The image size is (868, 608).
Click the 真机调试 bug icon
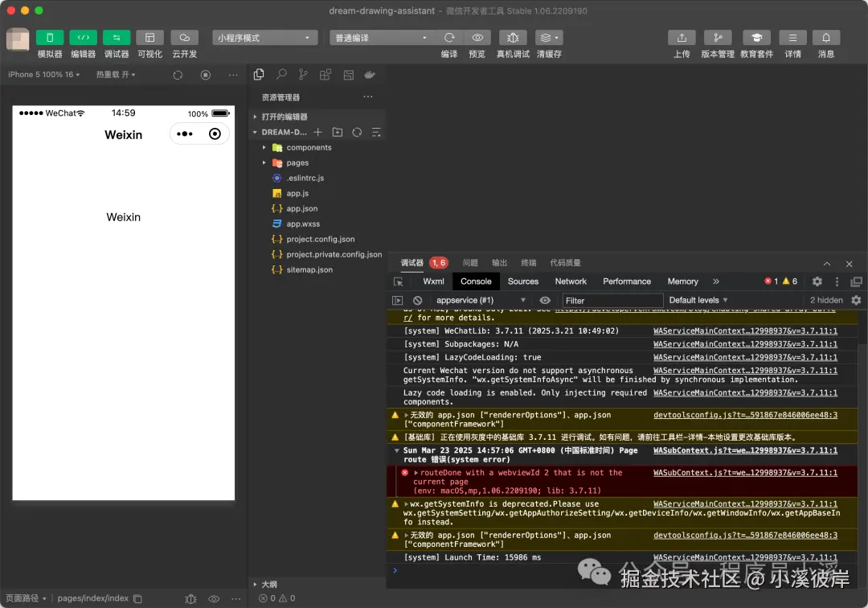(513, 38)
